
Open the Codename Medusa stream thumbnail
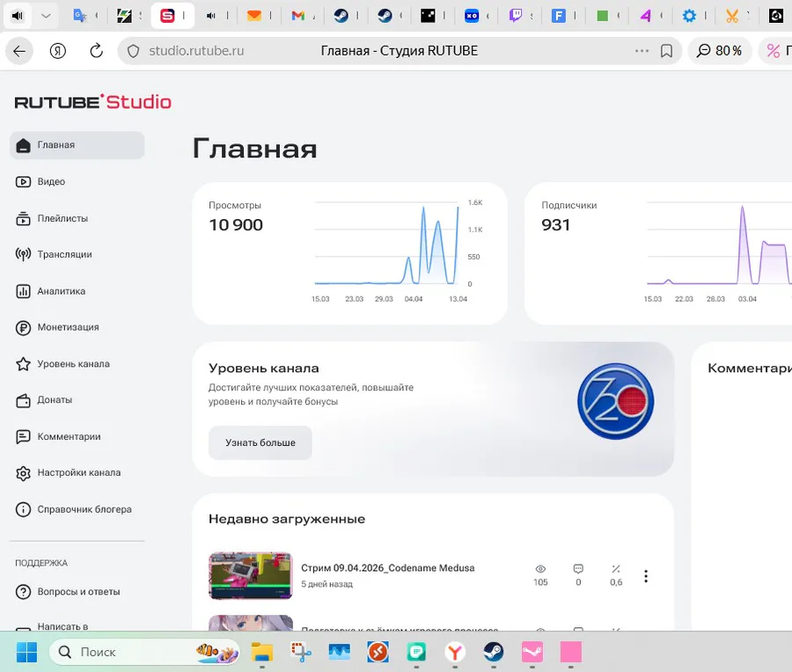coord(251,575)
